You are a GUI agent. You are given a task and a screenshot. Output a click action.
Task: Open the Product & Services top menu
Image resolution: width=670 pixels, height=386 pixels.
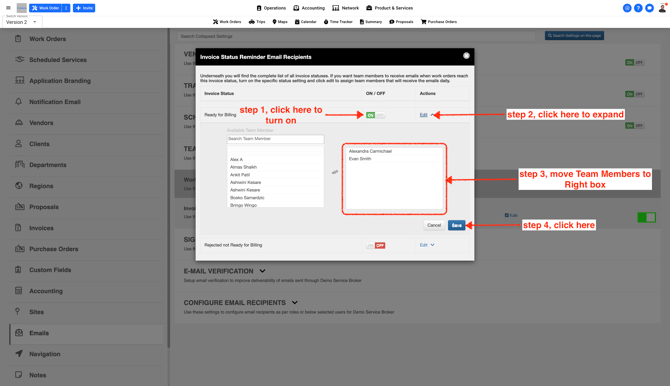(x=389, y=8)
